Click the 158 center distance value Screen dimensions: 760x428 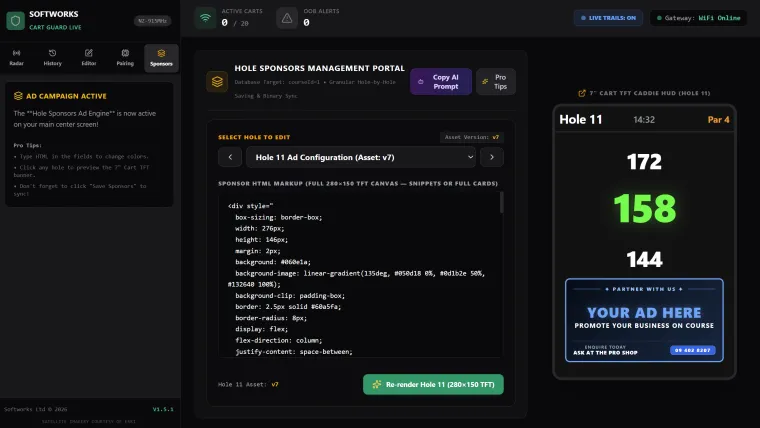[x=644, y=209]
